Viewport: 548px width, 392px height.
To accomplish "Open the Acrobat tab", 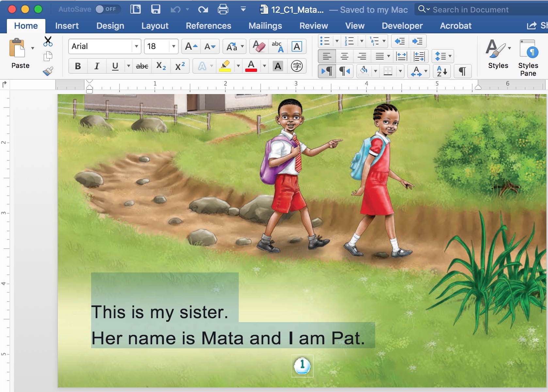I will coord(456,26).
